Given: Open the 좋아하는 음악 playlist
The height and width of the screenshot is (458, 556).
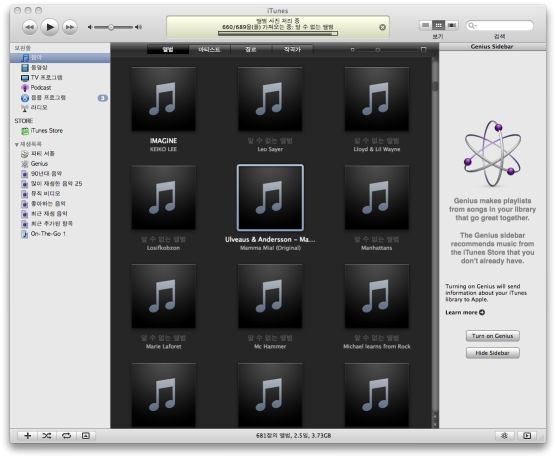Looking at the screenshot, I should [x=60, y=203].
